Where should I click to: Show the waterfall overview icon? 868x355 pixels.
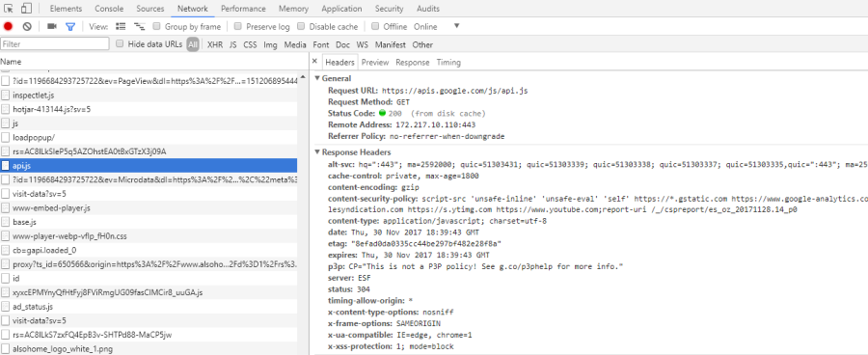coord(140,26)
